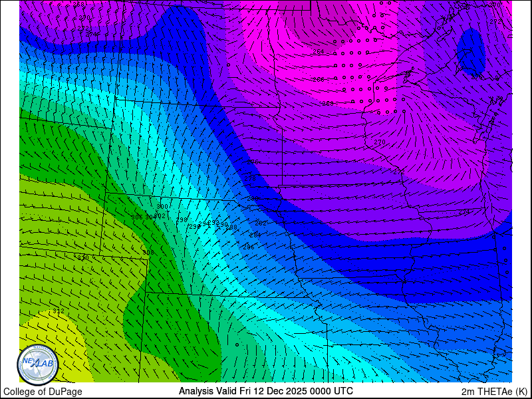This screenshot has height=399, width=532.
Task: Click the 294 contour label
Action: point(204,223)
